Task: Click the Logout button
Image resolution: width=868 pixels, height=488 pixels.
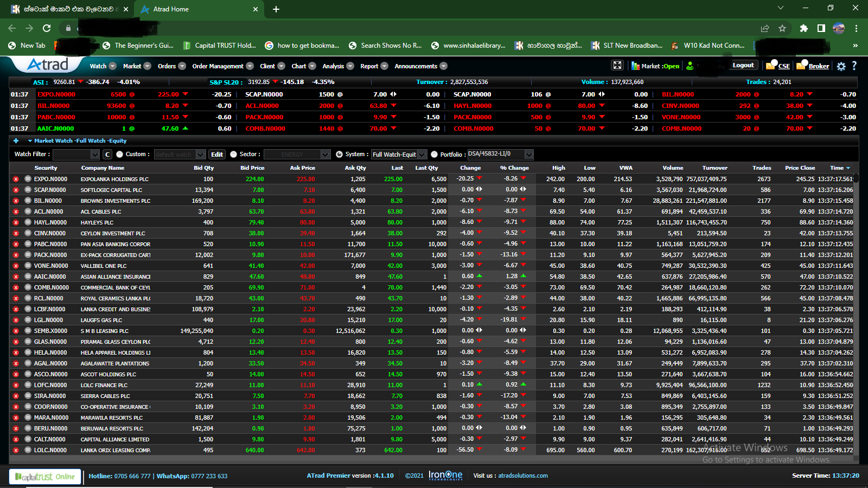Action: [743, 65]
